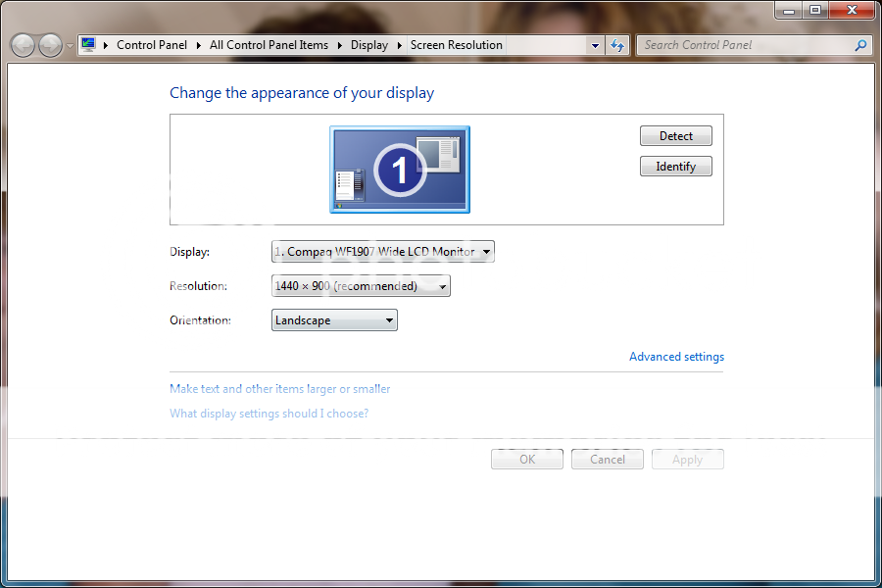Click the search magnifier icon
Viewport: 882px width, 588px height.
click(x=860, y=45)
